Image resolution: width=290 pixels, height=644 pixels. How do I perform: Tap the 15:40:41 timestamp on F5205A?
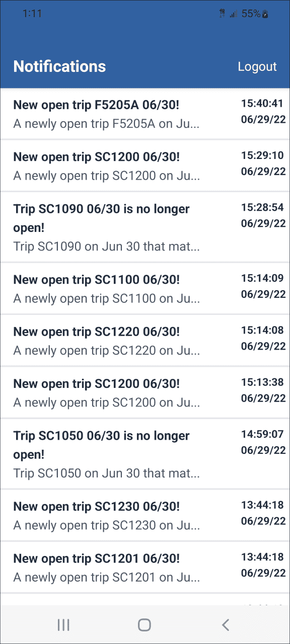pyautogui.click(x=262, y=104)
